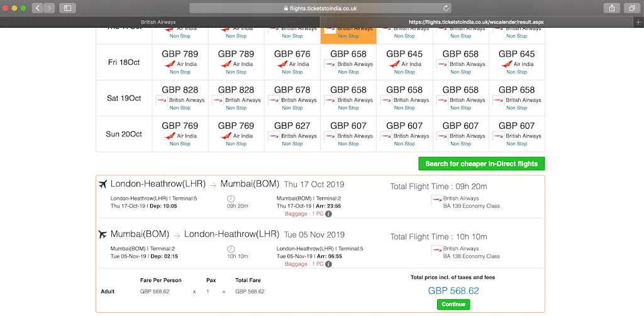644x316 pixels.
Task: Click Non Stop under the GBP 627 fare
Action: (292, 144)
